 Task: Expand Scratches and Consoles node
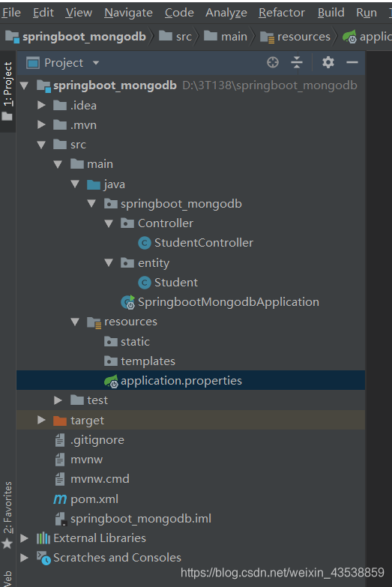24,558
